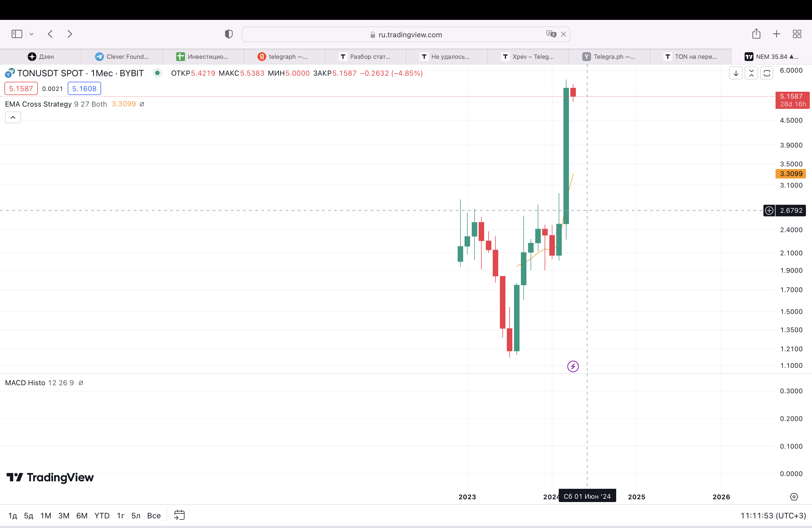812x528 pixels.
Task: Click the translate page icon in address bar
Action: [550, 34]
